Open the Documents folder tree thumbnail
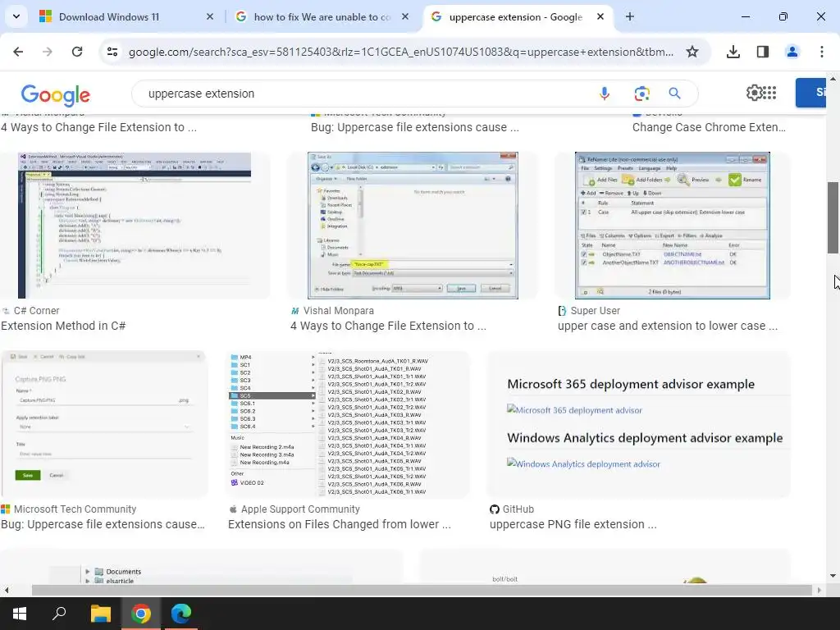The width and height of the screenshot is (840, 630). point(201,567)
